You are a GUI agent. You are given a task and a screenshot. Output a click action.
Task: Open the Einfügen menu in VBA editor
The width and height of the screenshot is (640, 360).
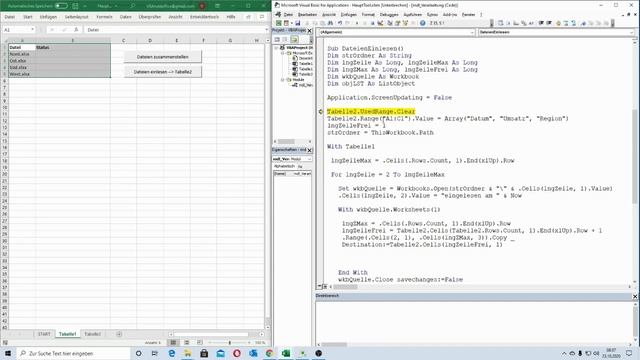coord(349,15)
